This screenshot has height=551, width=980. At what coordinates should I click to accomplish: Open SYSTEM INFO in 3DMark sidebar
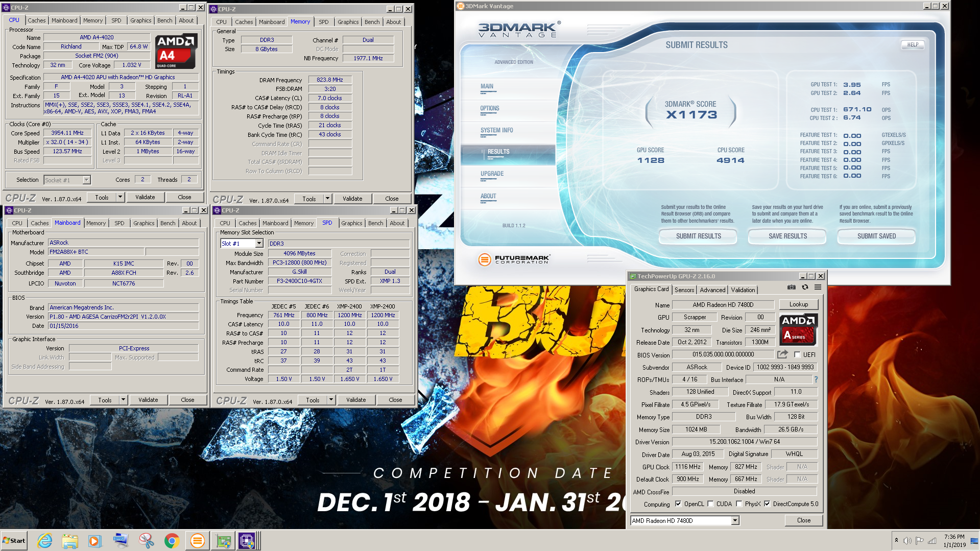pos(496,131)
